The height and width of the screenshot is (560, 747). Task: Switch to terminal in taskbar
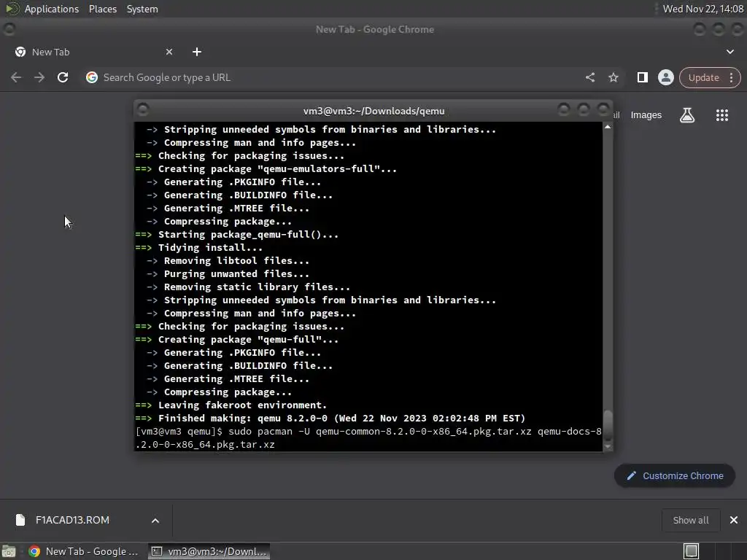click(x=209, y=551)
